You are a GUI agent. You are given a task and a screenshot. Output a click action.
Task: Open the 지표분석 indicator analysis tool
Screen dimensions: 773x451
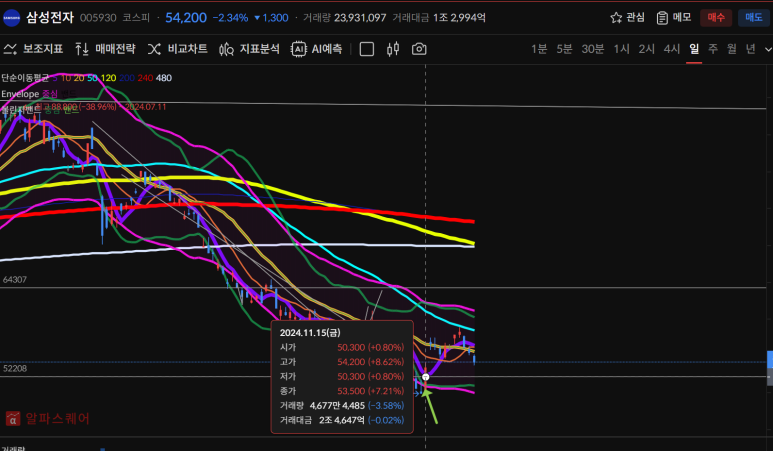pyautogui.click(x=249, y=49)
